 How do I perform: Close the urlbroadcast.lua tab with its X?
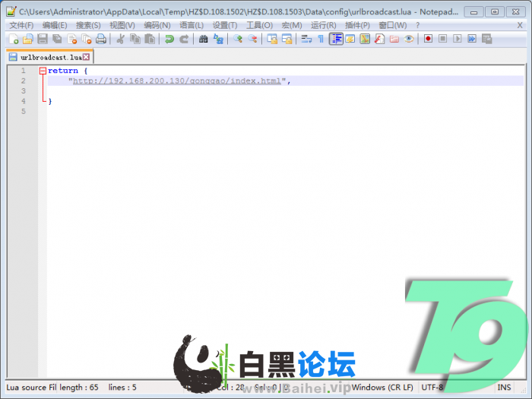(x=87, y=57)
